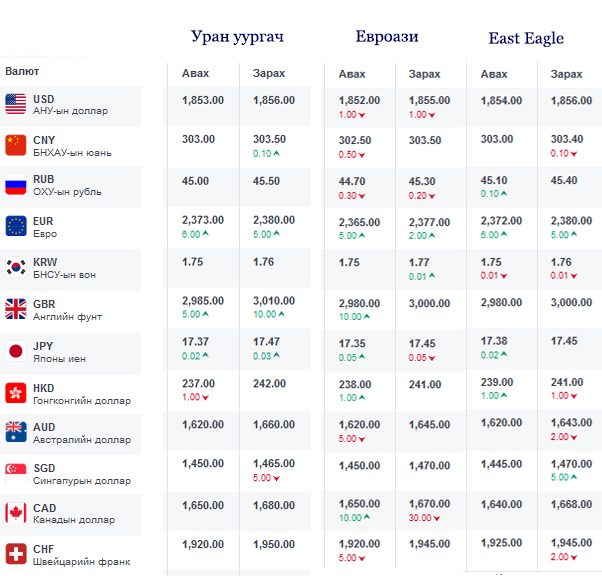Screen dimensions: 602x576
Task: Click the Валют column header
Action: (x=23, y=71)
